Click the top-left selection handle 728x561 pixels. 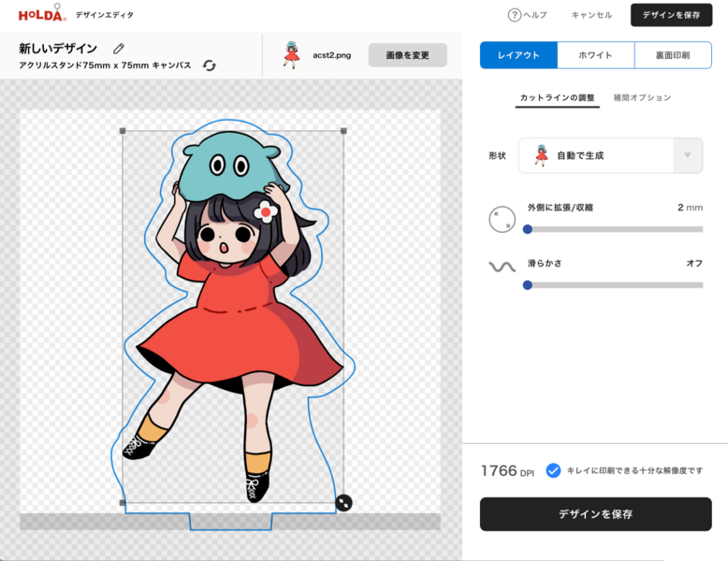123,131
